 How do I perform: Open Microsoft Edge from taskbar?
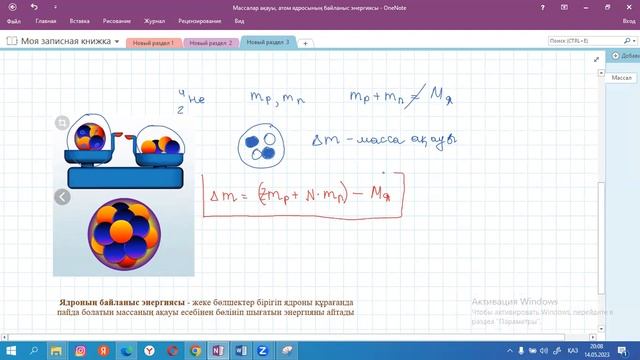127,351
